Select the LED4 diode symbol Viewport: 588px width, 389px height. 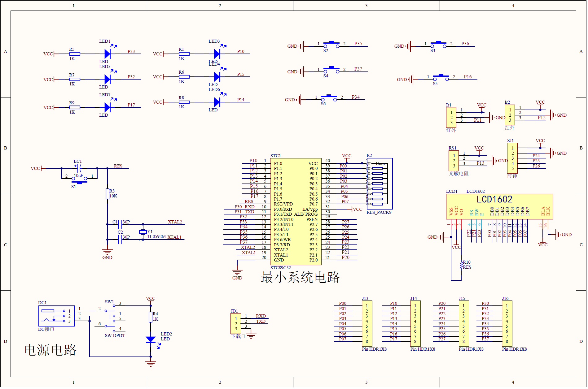point(217,76)
